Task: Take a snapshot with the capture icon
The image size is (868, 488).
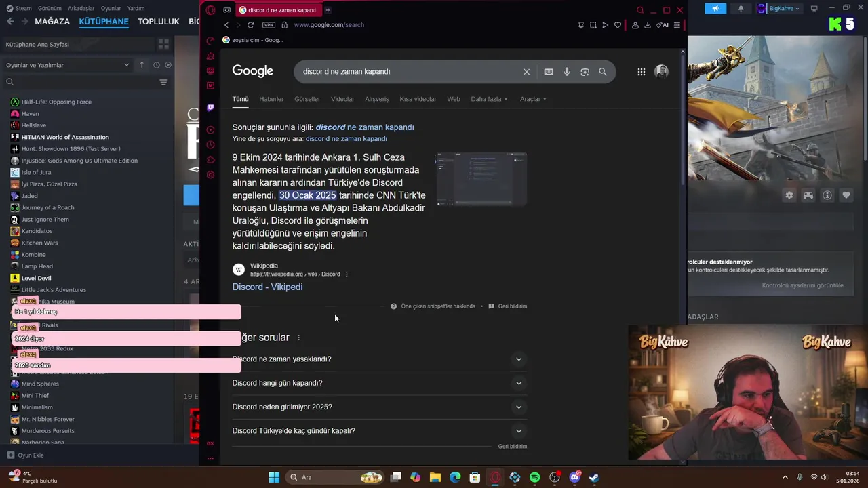Action: point(593,25)
